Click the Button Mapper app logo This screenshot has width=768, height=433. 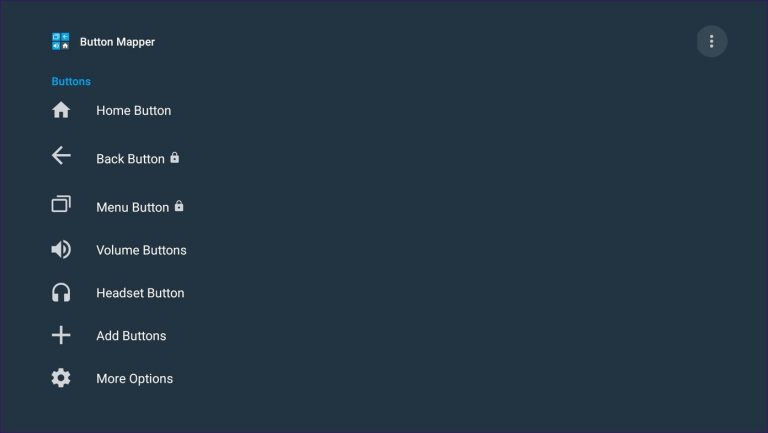61,42
